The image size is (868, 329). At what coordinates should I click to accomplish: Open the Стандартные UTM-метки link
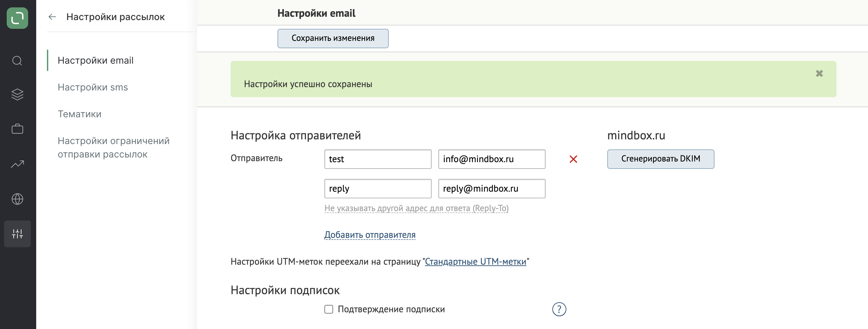point(476,262)
